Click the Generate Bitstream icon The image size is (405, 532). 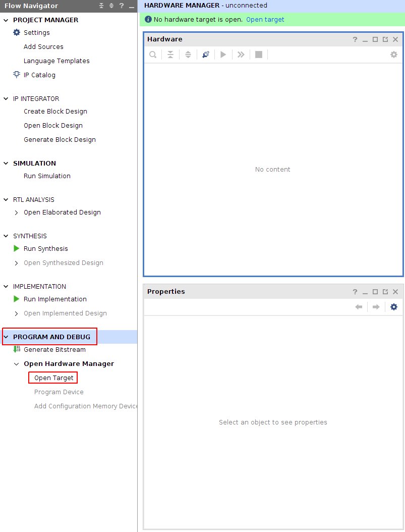click(17, 349)
